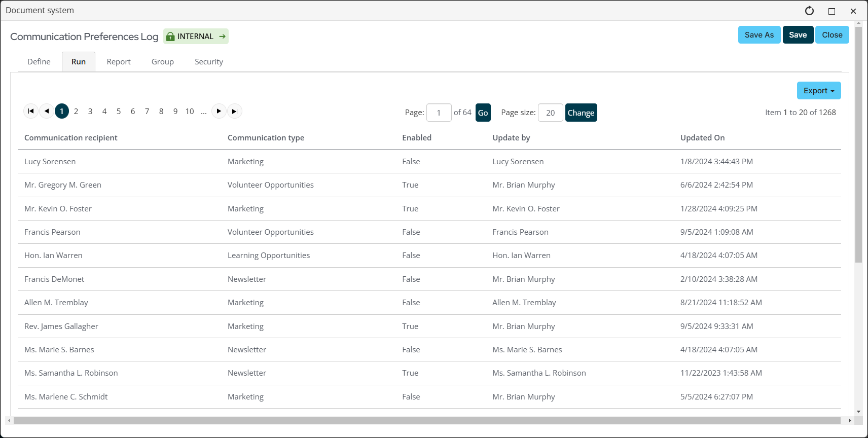Select page 4 in pagination
The width and height of the screenshot is (868, 438).
104,111
